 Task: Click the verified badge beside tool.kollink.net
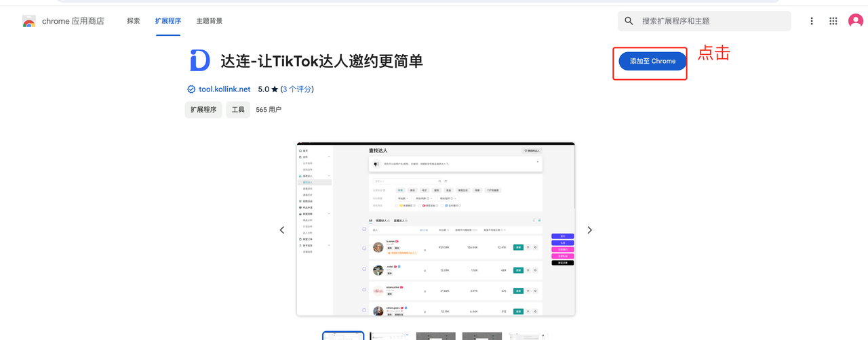[191, 89]
